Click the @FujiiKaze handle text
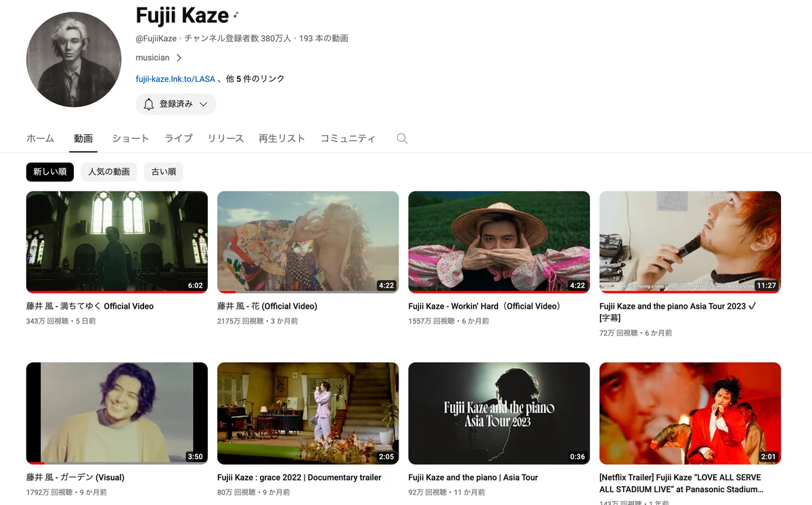Screen dimensions: 812x505 coord(157,39)
